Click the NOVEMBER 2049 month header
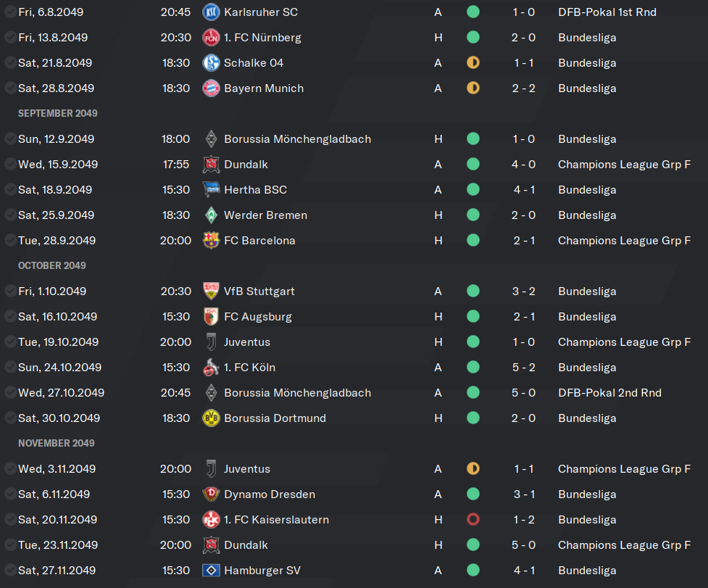 57,444
